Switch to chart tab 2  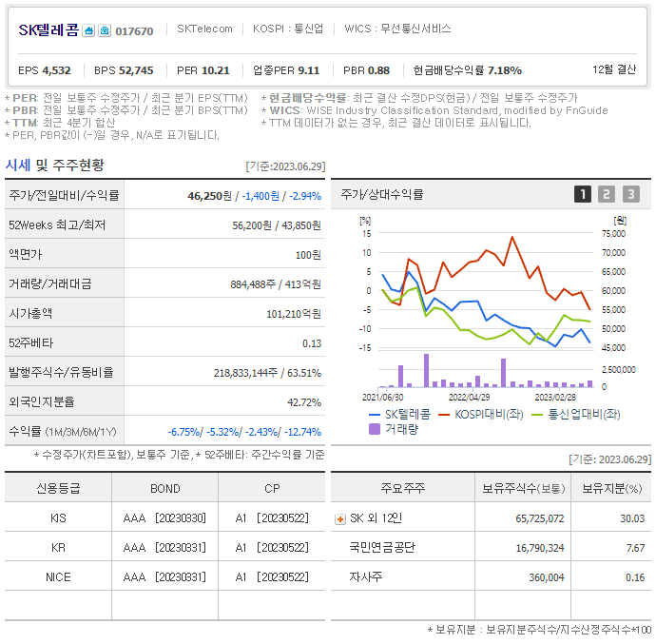coord(607,194)
